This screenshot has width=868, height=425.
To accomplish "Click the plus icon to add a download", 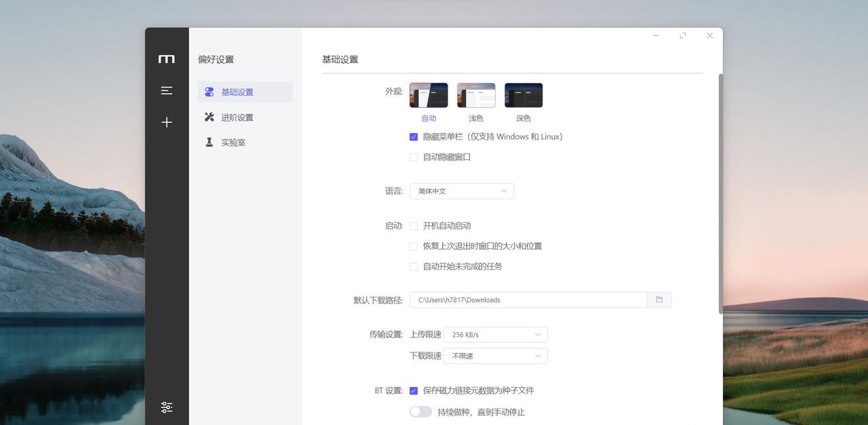I will (x=166, y=122).
